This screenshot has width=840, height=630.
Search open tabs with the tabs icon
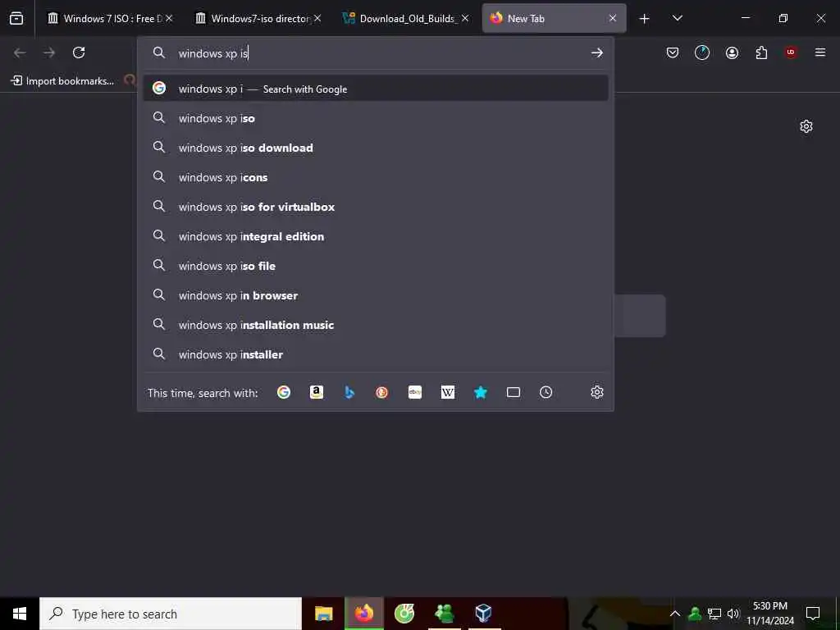(x=514, y=393)
